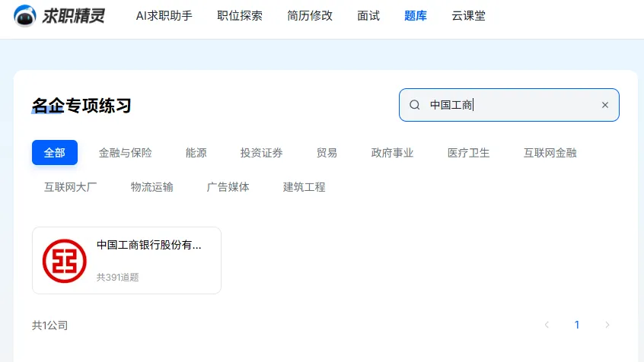Go to 云课堂 in the navigation
Screen dimensions: 644x362
click(x=469, y=16)
